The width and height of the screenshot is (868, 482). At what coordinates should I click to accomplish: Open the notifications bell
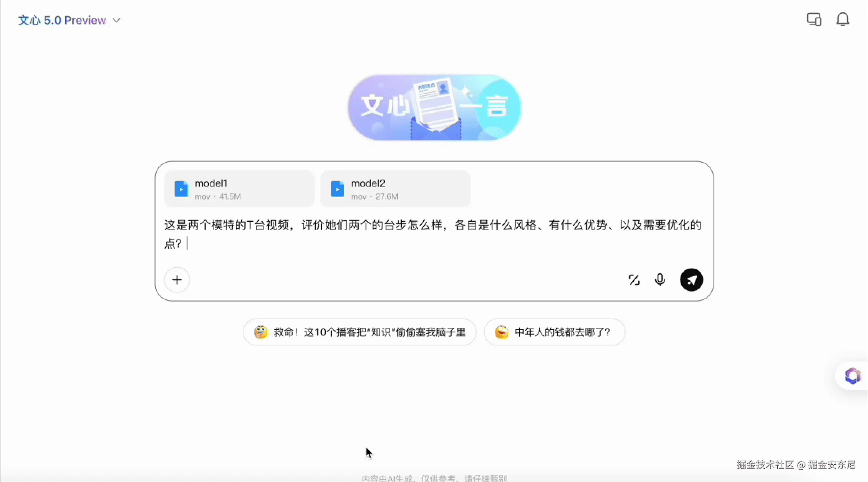coord(843,20)
